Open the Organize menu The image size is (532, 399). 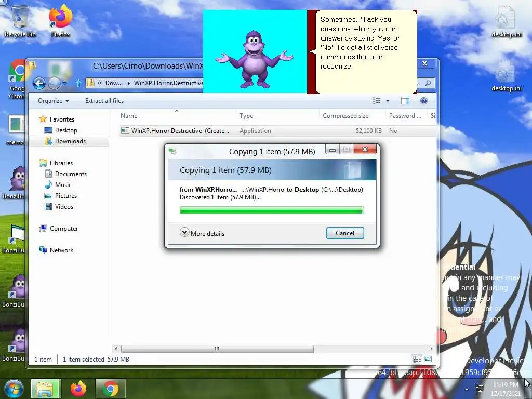pyautogui.click(x=54, y=101)
